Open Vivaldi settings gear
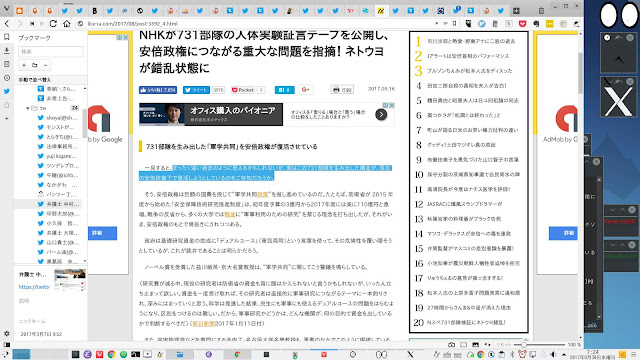This screenshot has width=640, height=360. (x=7, y=333)
